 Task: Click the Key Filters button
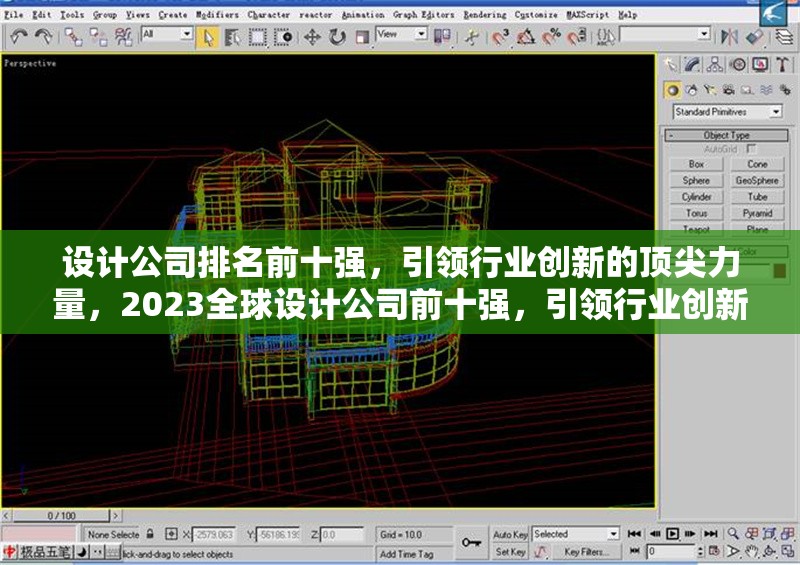coord(586,552)
